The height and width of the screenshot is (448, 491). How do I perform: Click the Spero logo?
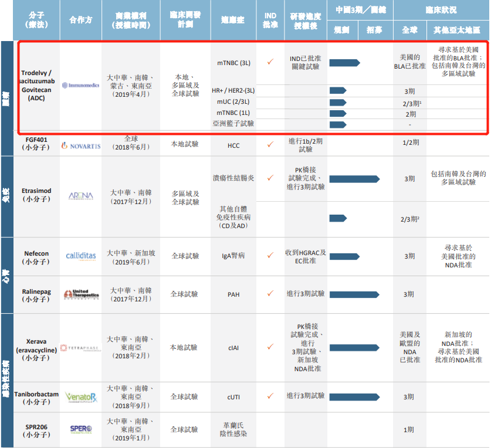coord(80,429)
